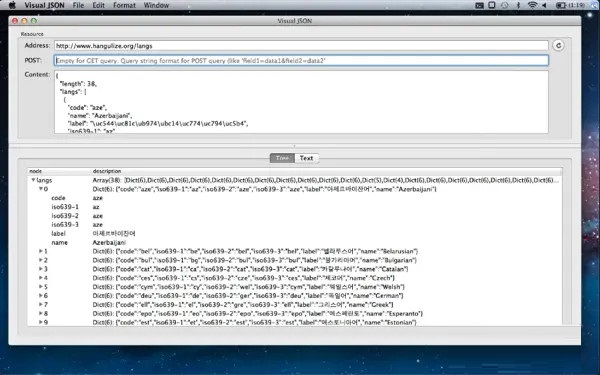The height and width of the screenshot is (375, 600).
Task: Collapse the langs tree node
Action: pyautogui.click(x=33, y=180)
